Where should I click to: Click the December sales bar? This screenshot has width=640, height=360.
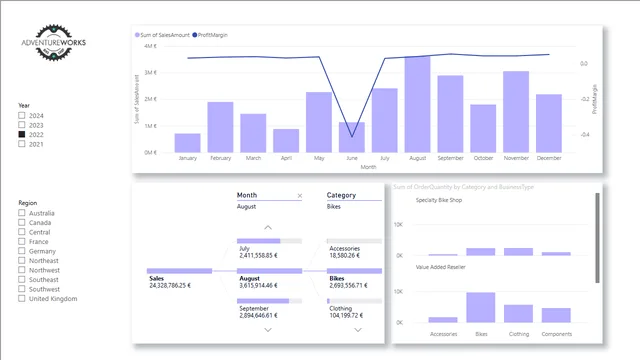(549, 124)
